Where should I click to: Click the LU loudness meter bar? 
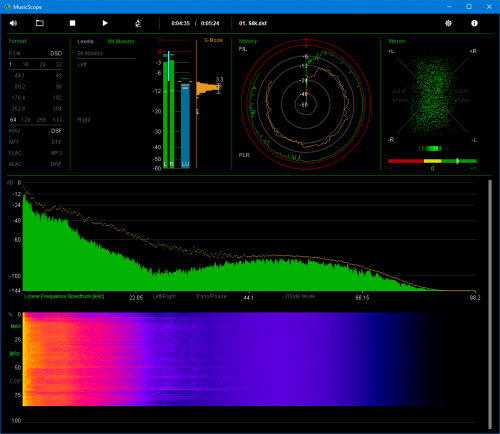185,126
